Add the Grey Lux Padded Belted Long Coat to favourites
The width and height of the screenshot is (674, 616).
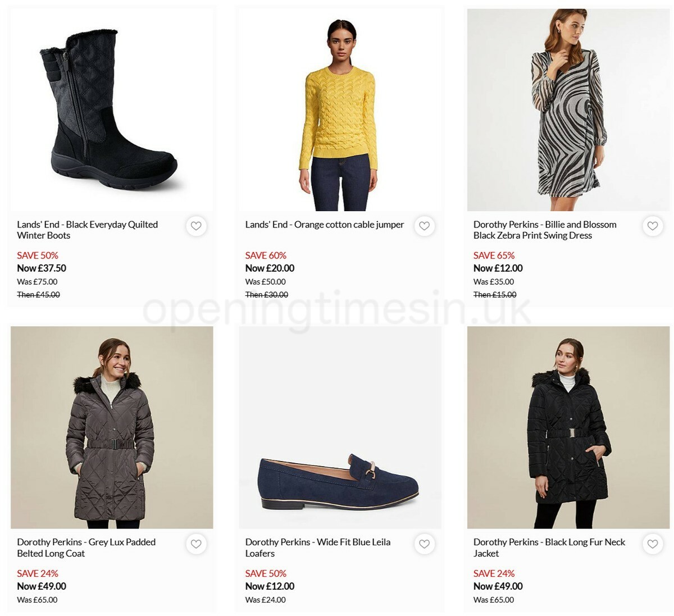click(x=196, y=544)
